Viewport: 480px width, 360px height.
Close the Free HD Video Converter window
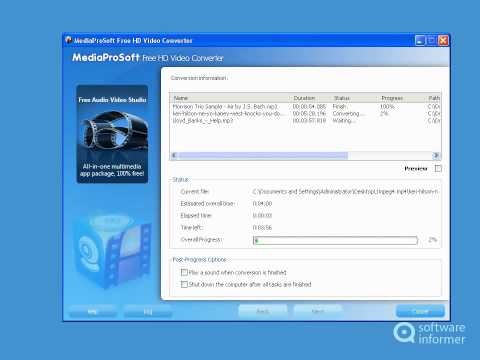tap(443, 41)
